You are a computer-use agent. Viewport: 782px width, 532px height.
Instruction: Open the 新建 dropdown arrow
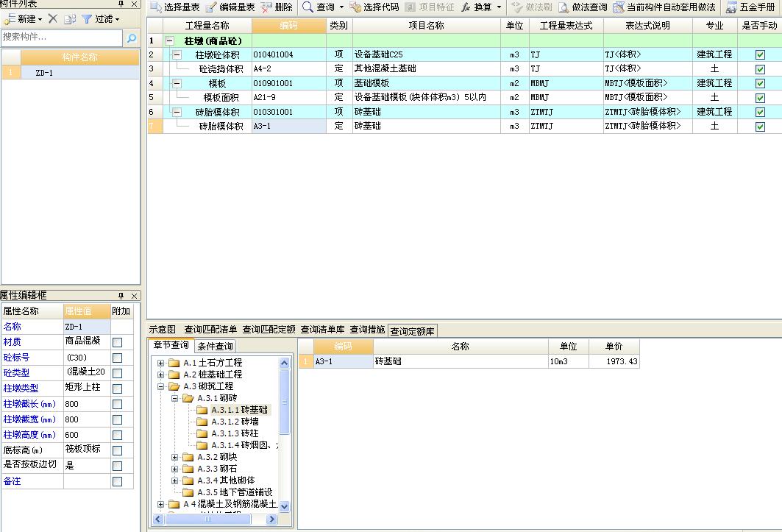click(x=40, y=19)
